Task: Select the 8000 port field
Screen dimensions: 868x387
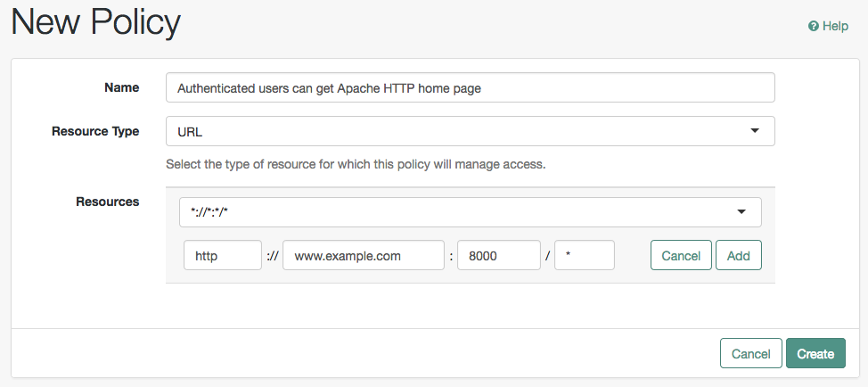Action: tap(499, 255)
